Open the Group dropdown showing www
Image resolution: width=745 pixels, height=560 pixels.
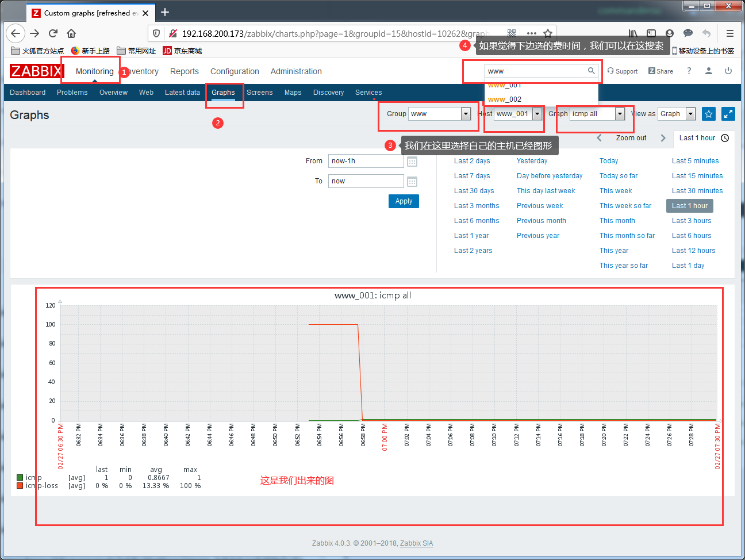coord(440,114)
